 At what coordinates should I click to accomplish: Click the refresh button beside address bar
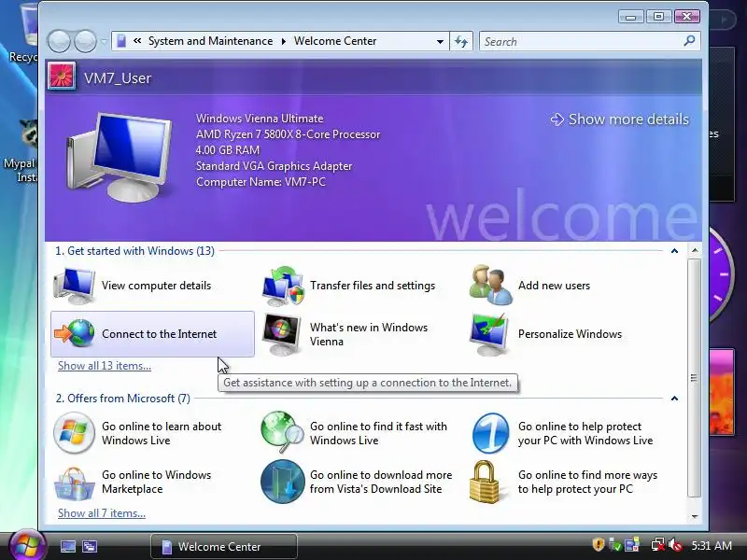pos(460,41)
